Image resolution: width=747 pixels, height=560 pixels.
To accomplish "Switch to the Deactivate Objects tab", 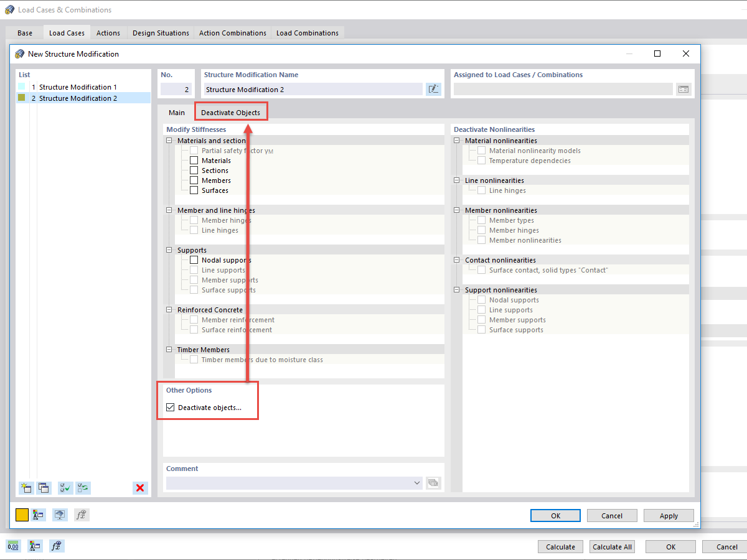I will point(231,113).
